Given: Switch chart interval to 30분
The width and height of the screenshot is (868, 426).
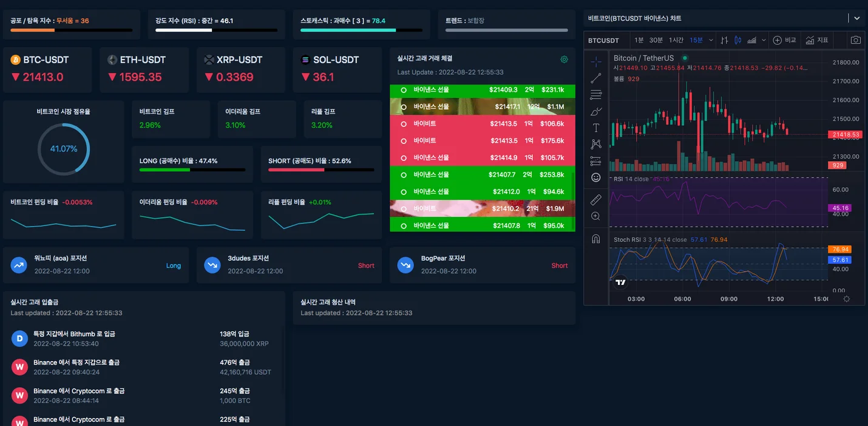Looking at the screenshot, I should click(656, 40).
